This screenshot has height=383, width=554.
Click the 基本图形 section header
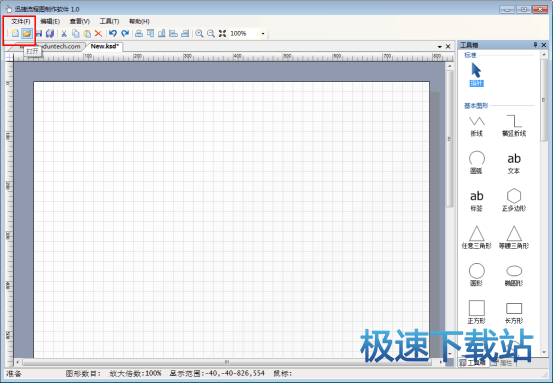(x=476, y=105)
